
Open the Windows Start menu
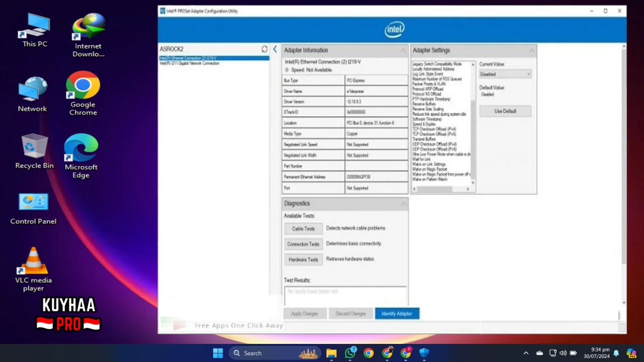pos(218,353)
